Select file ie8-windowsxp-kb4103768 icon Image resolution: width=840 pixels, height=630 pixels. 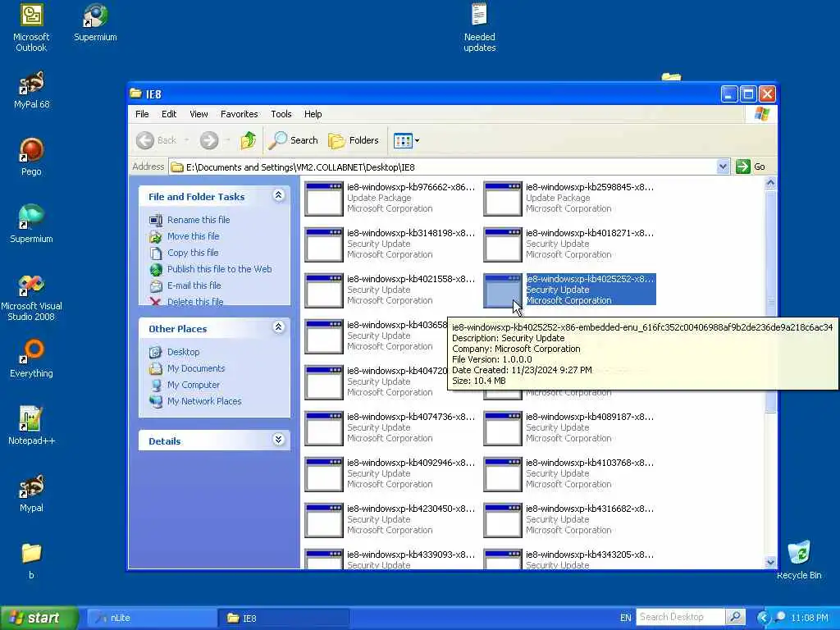(x=503, y=474)
